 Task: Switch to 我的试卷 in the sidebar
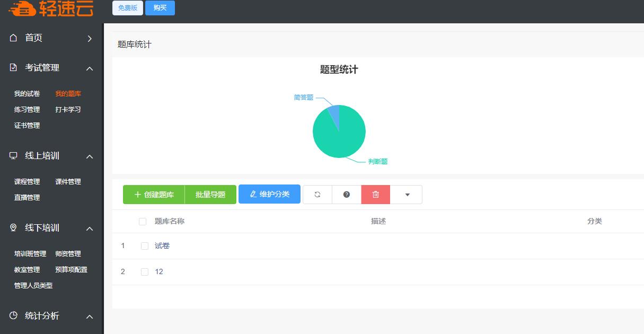click(x=25, y=93)
